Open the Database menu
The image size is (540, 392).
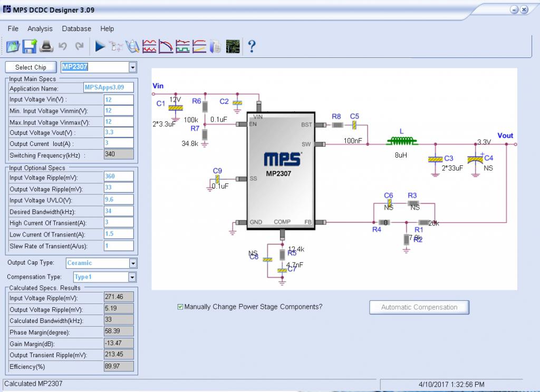pyautogui.click(x=76, y=28)
